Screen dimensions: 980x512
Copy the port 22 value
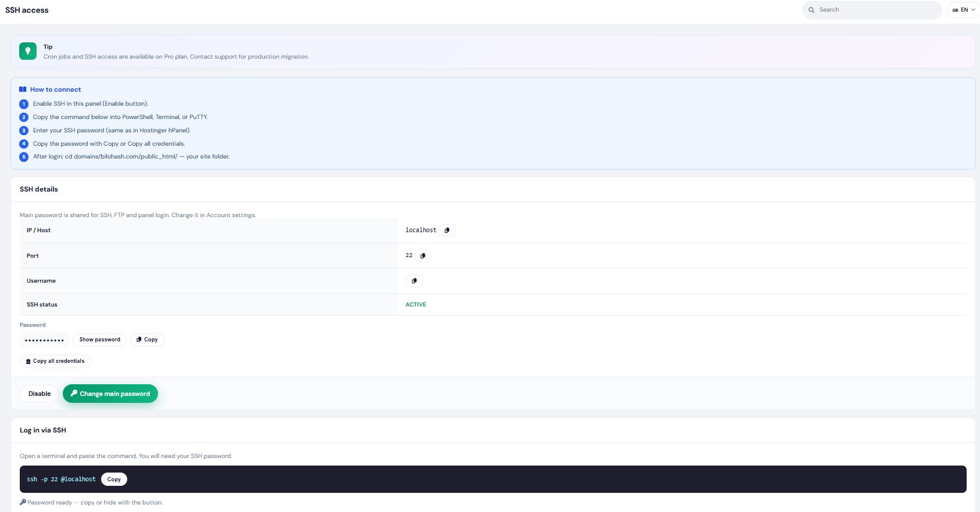click(423, 255)
